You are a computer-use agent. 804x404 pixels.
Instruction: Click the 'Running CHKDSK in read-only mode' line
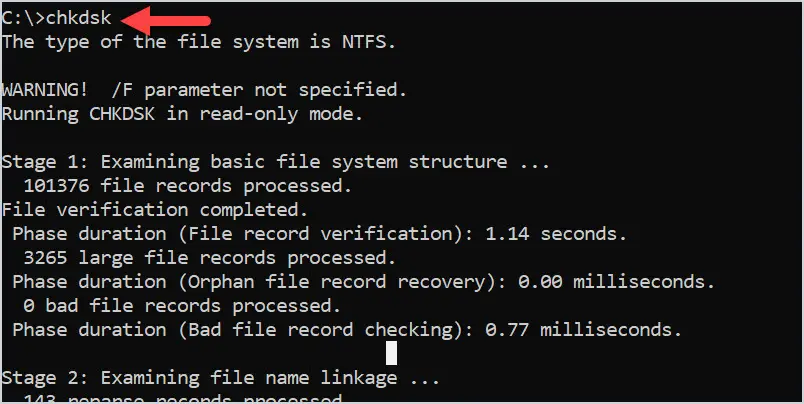tap(183, 114)
